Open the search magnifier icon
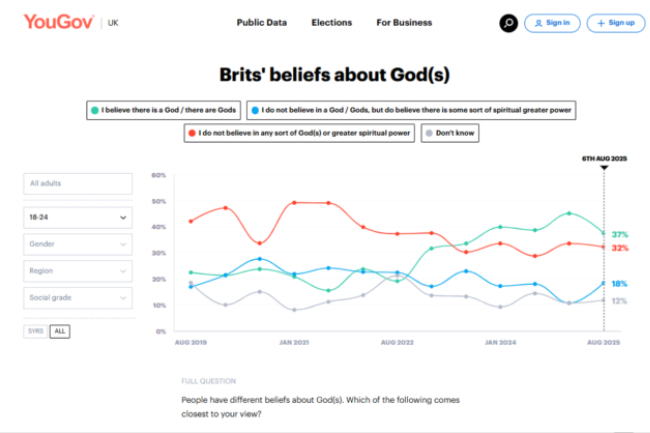 coord(508,22)
